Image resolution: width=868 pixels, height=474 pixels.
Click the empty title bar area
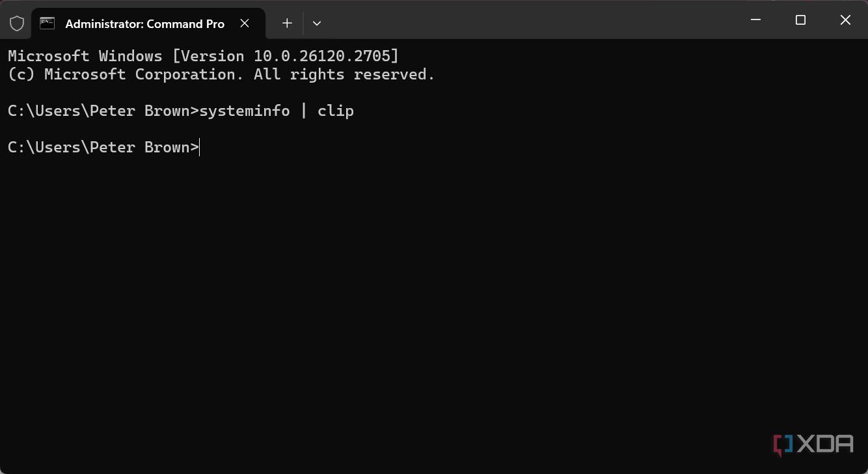click(x=534, y=20)
